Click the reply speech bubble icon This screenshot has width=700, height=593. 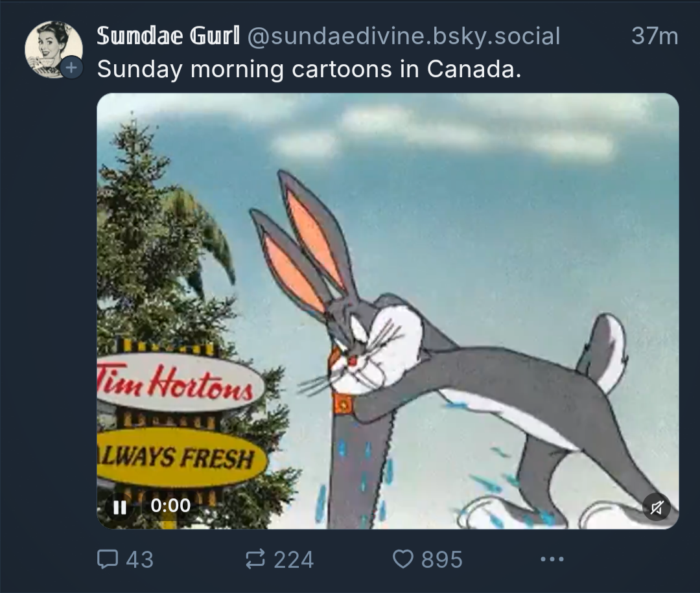point(108,559)
